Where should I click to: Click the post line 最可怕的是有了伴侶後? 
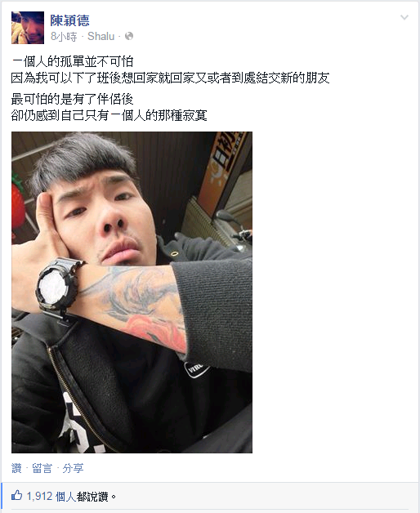73,99
